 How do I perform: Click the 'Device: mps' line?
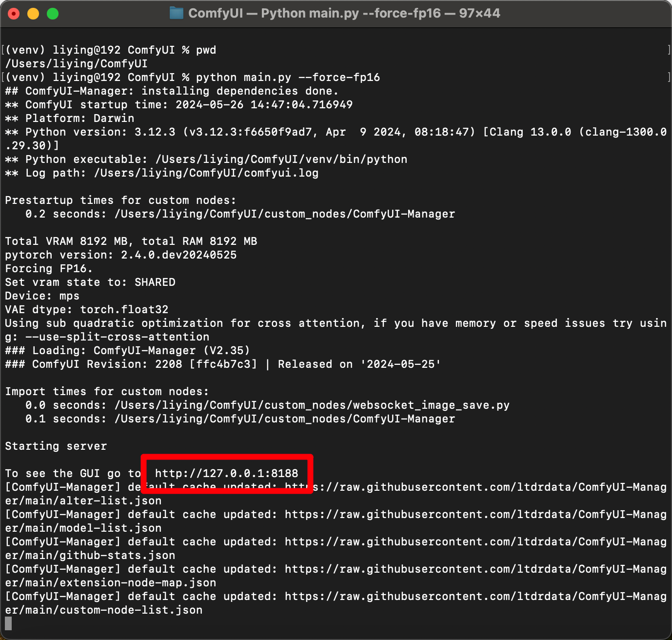42,296
